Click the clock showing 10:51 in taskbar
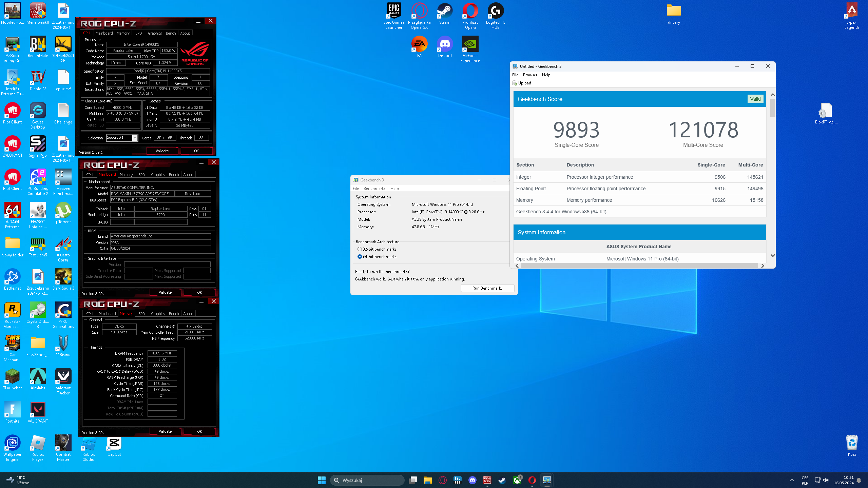Viewport: 868px width, 488px height. pos(844,480)
